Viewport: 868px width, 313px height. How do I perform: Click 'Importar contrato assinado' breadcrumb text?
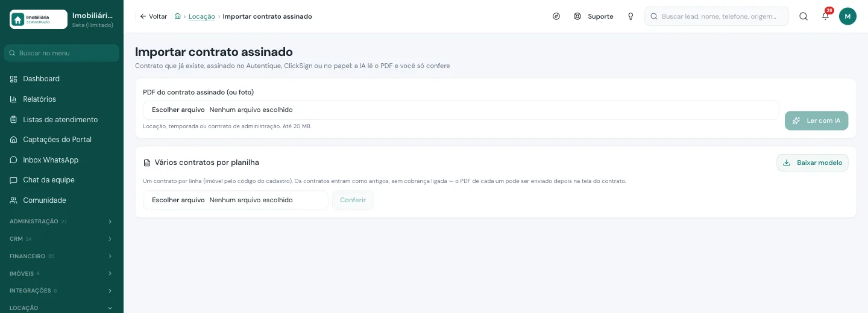coord(268,16)
